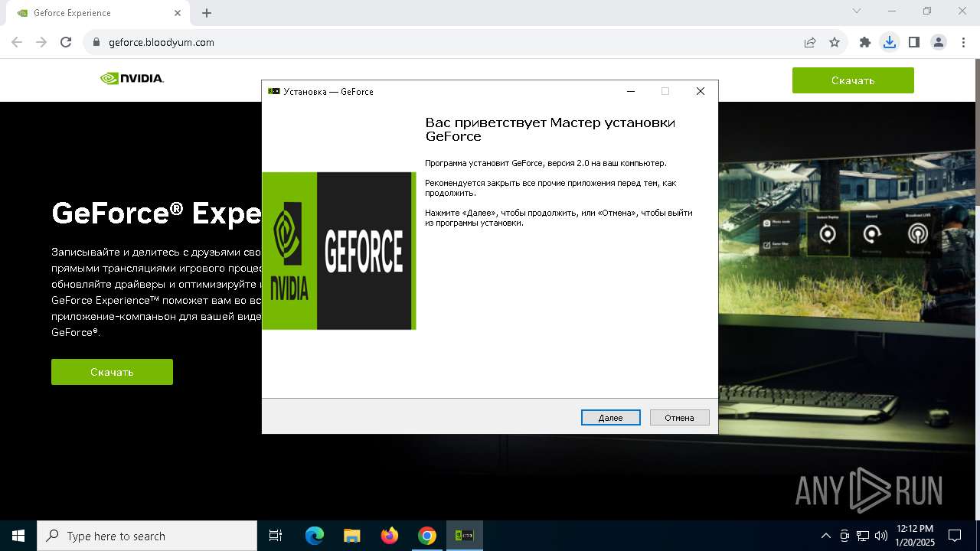The height and width of the screenshot is (551, 980).
Task: Click taskbar search box
Action: point(147,536)
